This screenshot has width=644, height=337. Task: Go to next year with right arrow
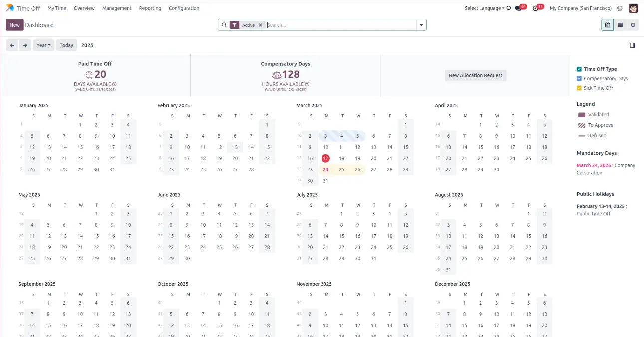pos(25,45)
